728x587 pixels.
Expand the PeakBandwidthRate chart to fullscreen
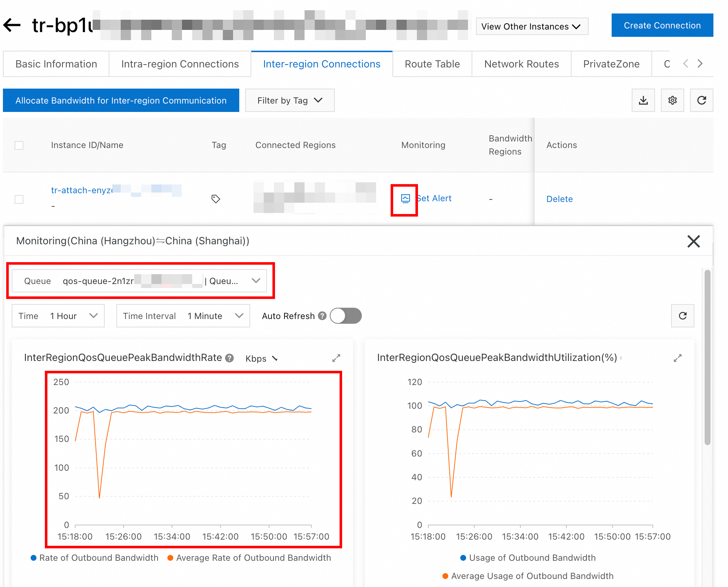336,358
